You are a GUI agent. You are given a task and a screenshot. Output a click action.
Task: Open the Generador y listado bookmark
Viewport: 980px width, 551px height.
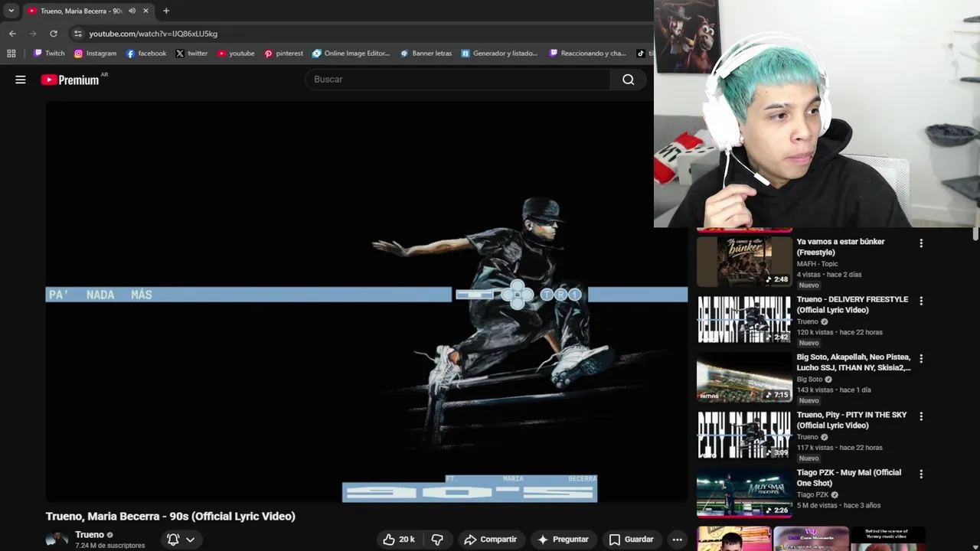tap(499, 54)
